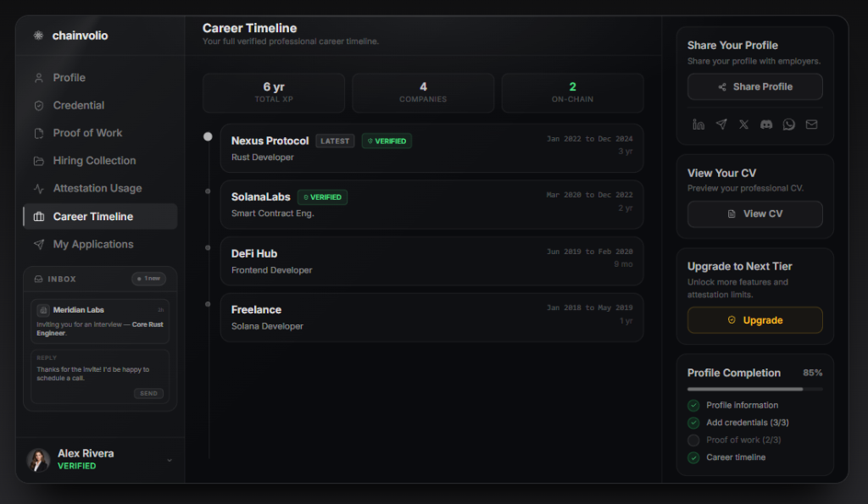Viewport: 868px width, 504px height.
Task: Click the Smart Contract Eng. role text
Action: tap(272, 213)
